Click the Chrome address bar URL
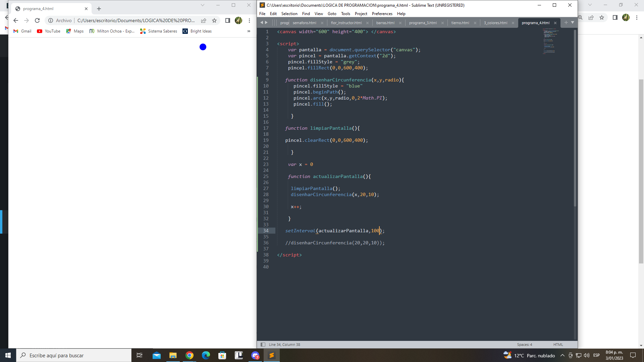The image size is (644, 362). click(x=136, y=20)
